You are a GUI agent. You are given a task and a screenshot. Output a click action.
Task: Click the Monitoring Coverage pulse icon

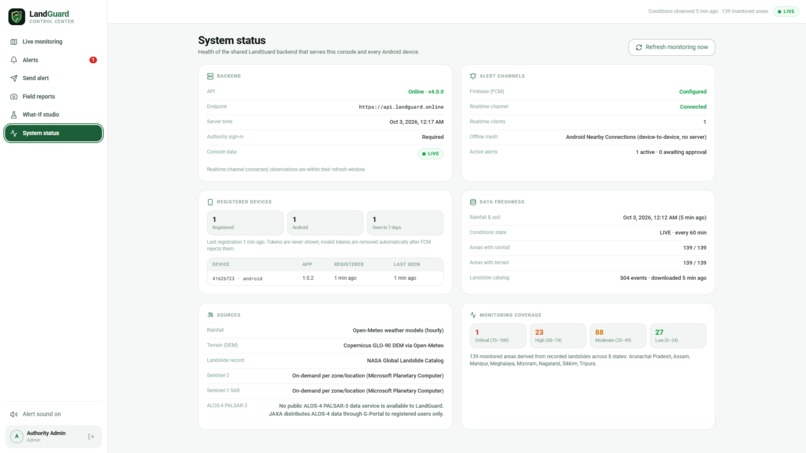point(473,315)
